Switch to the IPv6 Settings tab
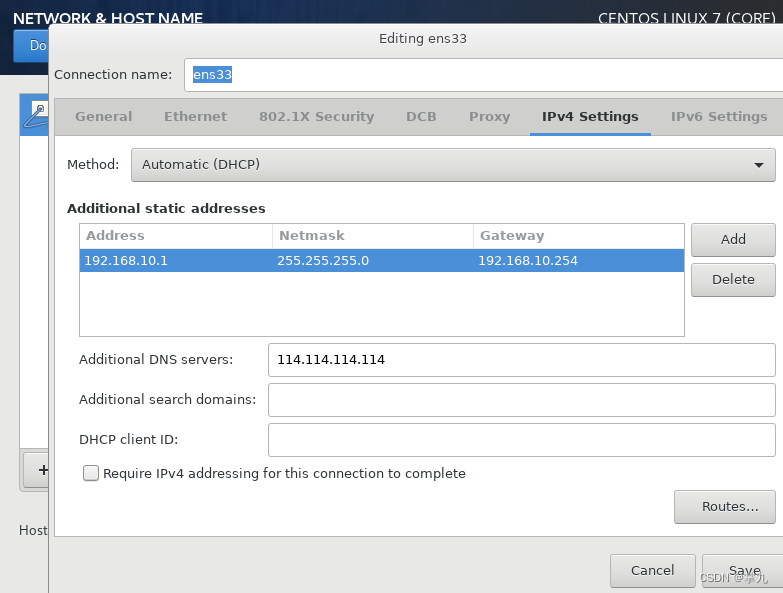Screen dimensions: 783x593 point(719,116)
